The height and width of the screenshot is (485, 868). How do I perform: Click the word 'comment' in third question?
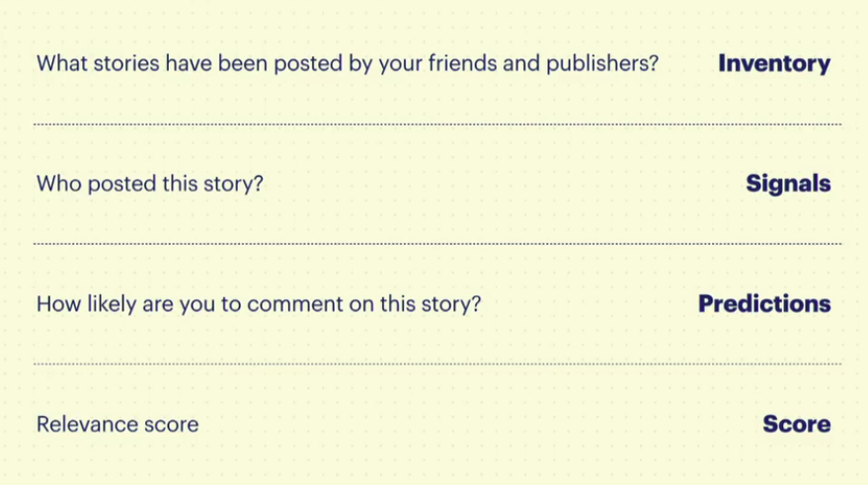click(295, 304)
